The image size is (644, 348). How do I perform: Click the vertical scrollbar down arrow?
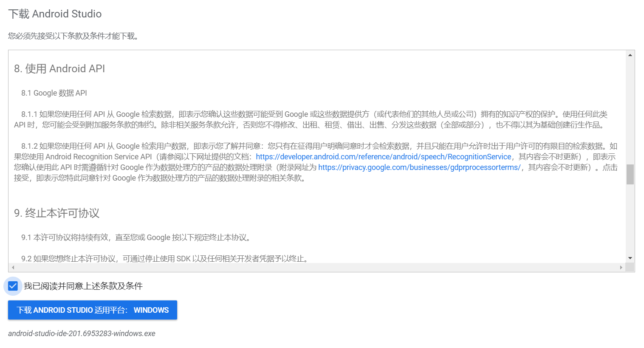pos(630,258)
